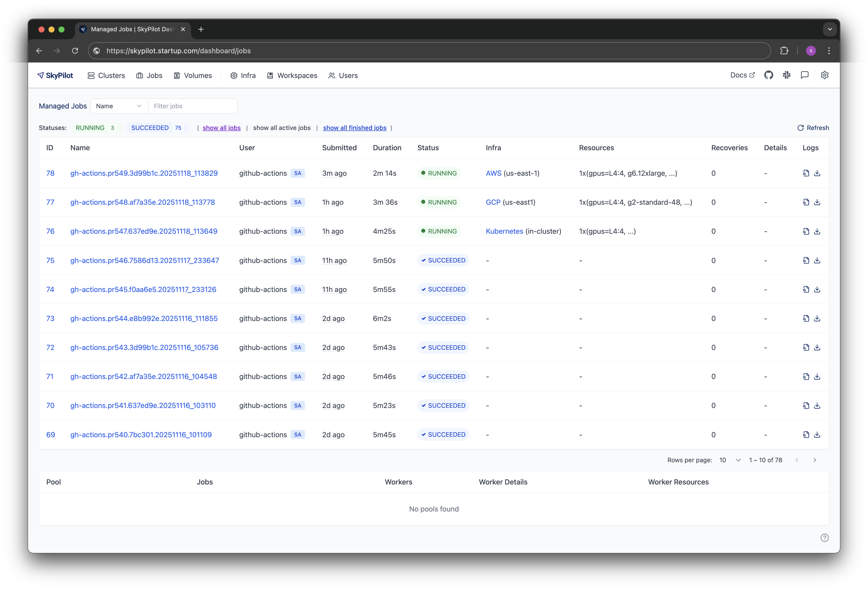Open the help question mark at bottom right
Viewport: 868px width, 590px height.
(x=825, y=538)
